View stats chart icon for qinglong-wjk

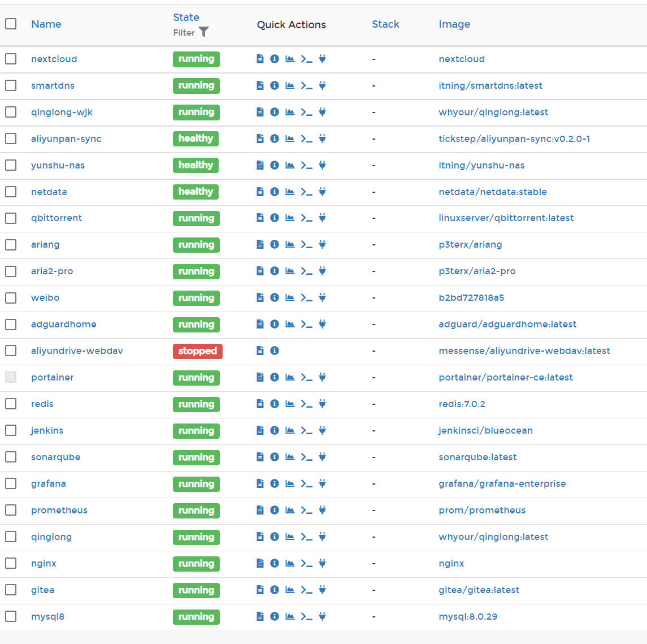pos(290,112)
